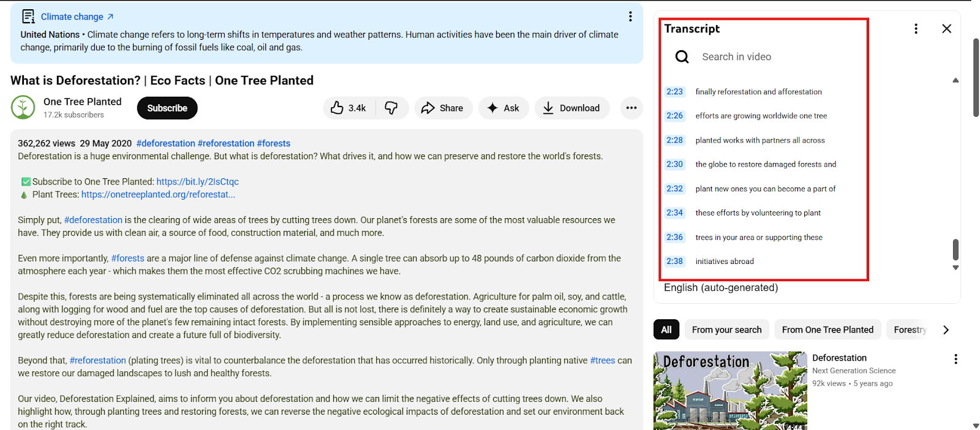Screen dimensions: 980x430
Task: Open #deforestation hashtag beside upload date
Action: pos(166,143)
